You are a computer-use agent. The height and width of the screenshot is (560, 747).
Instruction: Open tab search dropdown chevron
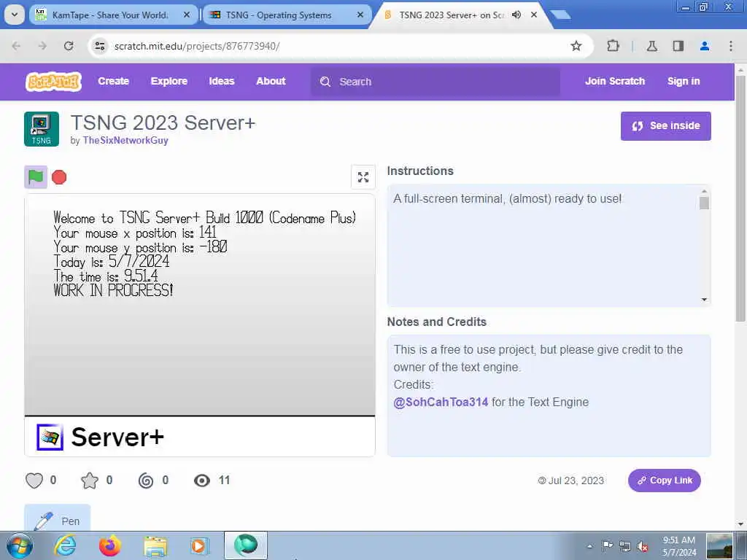coord(15,15)
